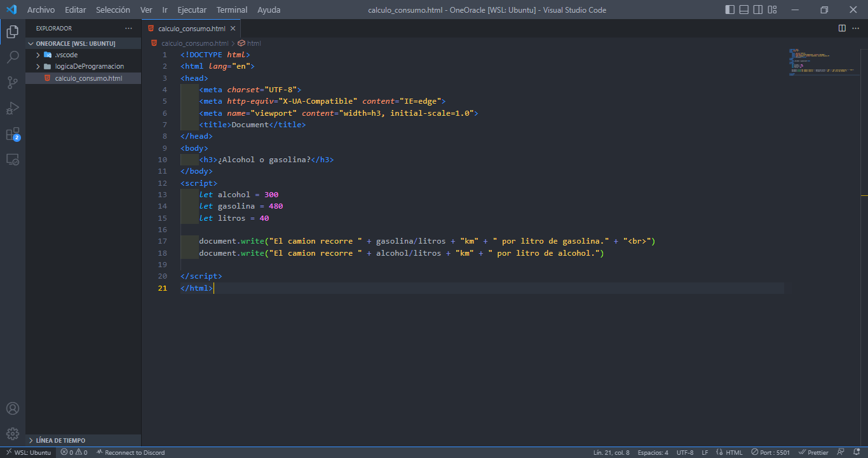Viewport: 868px width, 458px height.
Task: Select the HTML language mode indicator
Action: coord(729,452)
